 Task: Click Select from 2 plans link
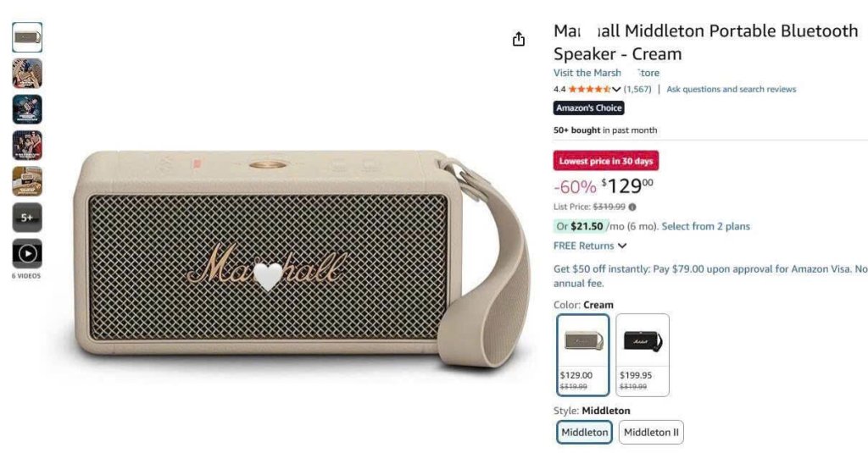click(x=705, y=226)
